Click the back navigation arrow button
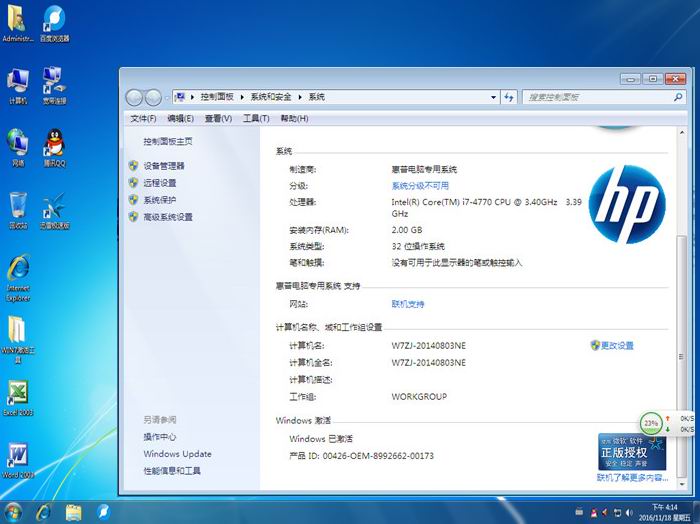 (135, 97)
